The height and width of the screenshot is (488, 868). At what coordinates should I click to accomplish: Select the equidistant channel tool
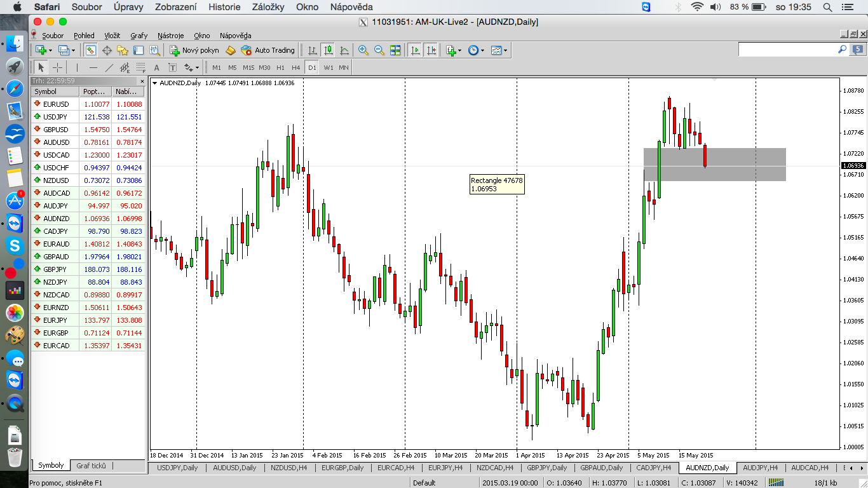(x=125, y=67)
